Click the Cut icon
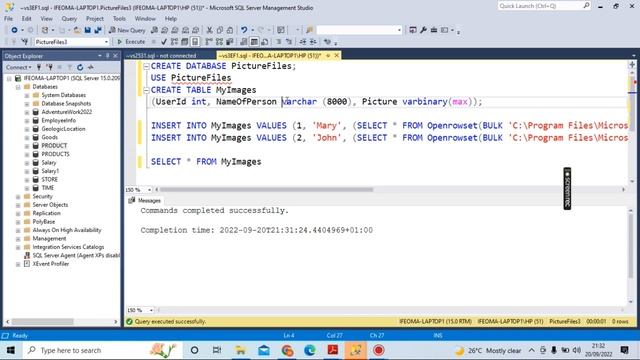This screenshot has height=360, width=640. (209, 30)
